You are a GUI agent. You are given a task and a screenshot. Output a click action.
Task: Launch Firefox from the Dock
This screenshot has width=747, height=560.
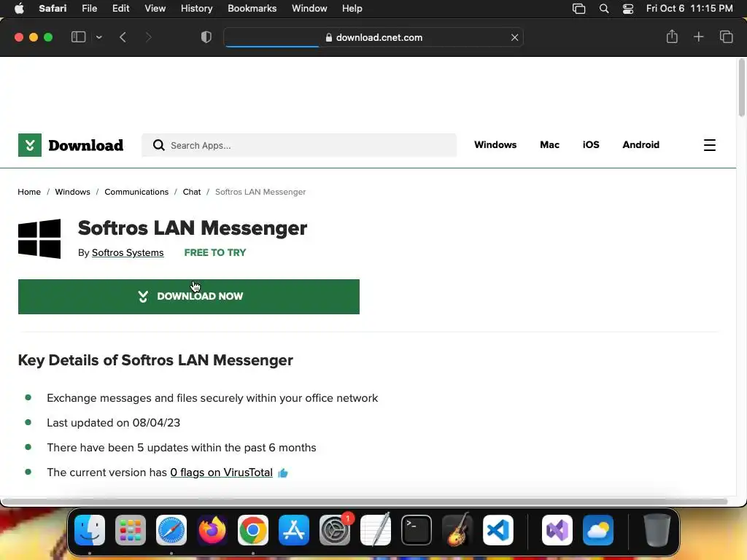pos(212,530)
